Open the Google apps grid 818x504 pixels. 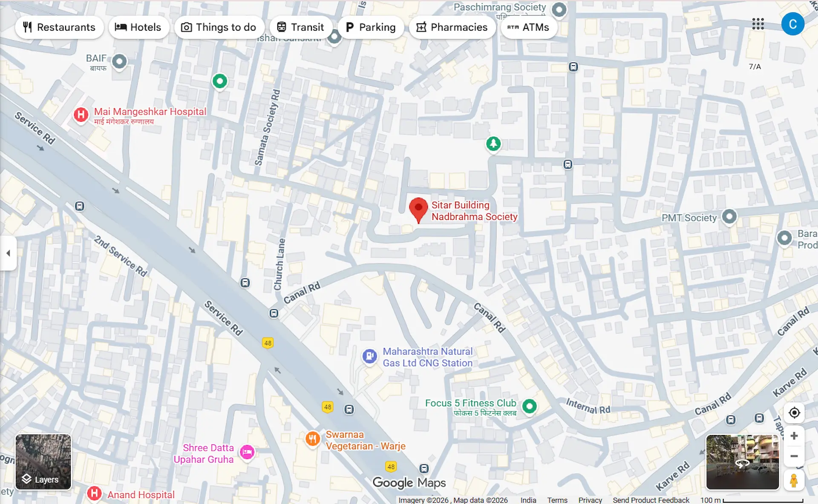(758, 24)
